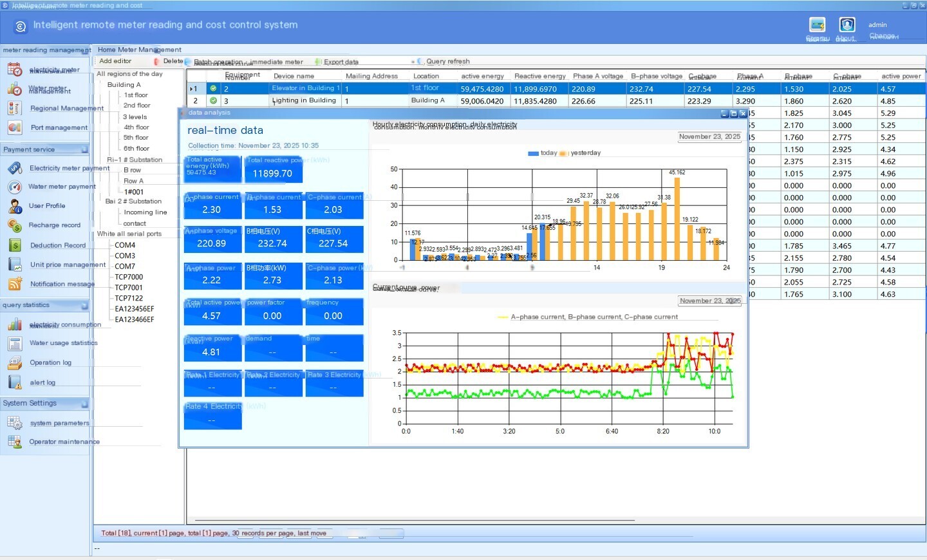Screen dimensions: 927x560
Task: Select '4th floor' tree node
Action: pyautogui.click(x=136, y=127)
